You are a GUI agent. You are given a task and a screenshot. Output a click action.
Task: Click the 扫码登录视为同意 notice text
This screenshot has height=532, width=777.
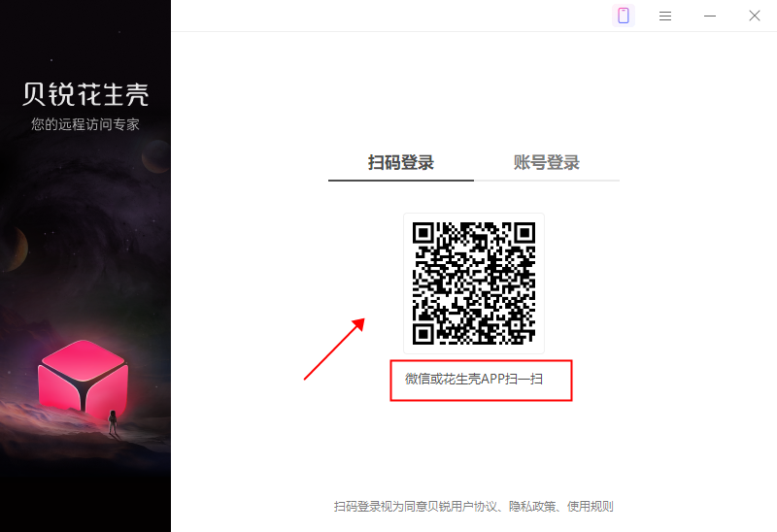pyautogui.click(x=381, y=506)
